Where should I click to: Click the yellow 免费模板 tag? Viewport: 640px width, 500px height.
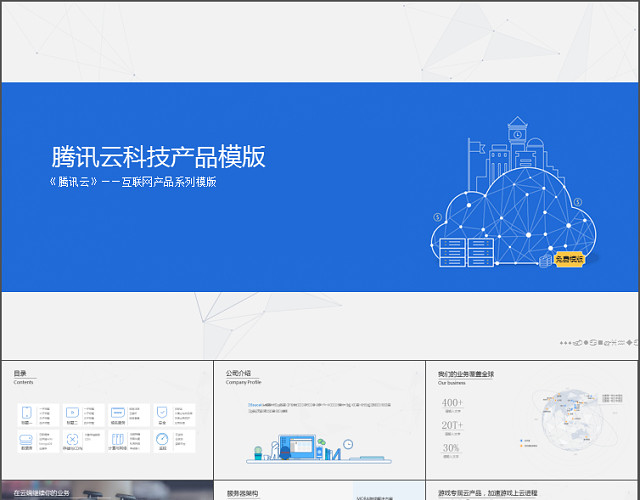coord(570,259)
